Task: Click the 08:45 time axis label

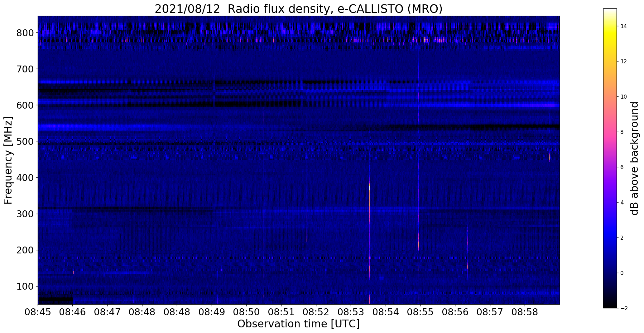Action: tap(38, 312)
